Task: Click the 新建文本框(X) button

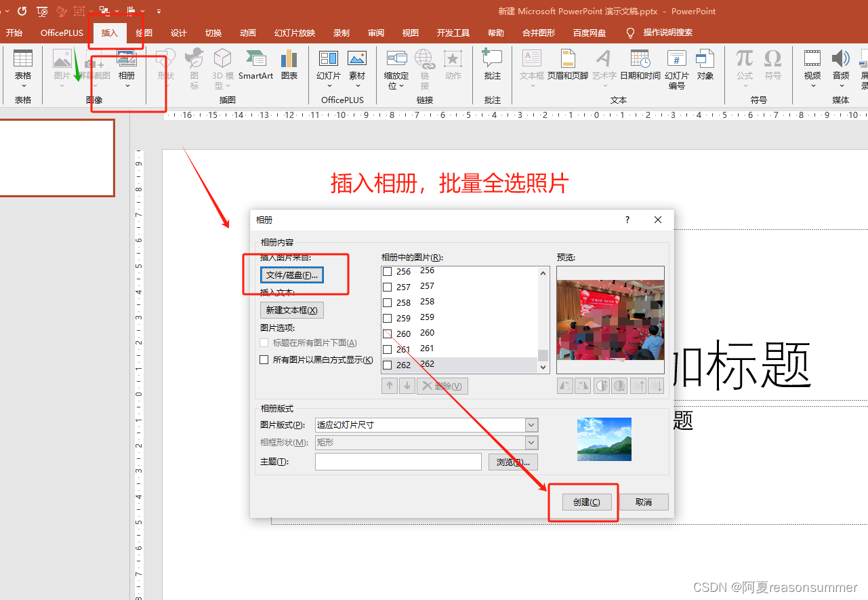Action: coord(292,310)
